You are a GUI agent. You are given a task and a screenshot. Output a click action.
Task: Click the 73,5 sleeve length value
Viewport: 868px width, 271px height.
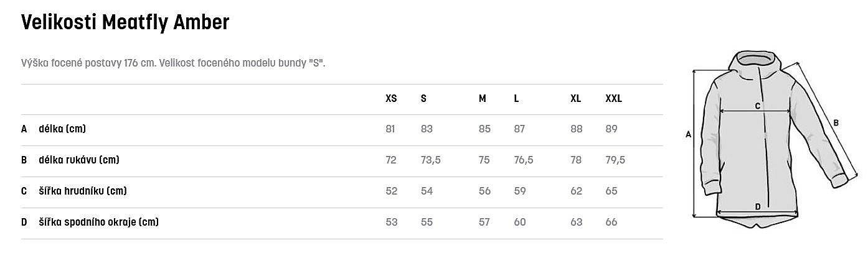pyautogui.click(x=430, y=160)
